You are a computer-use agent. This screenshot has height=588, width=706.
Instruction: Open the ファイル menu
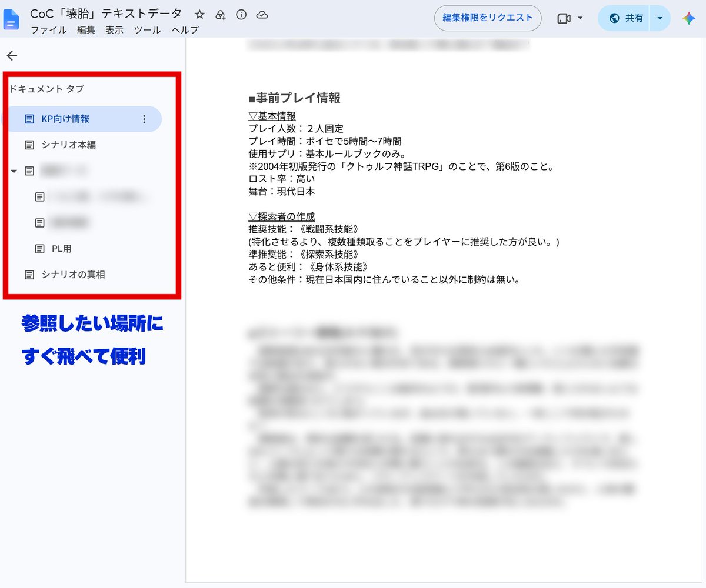49,30
